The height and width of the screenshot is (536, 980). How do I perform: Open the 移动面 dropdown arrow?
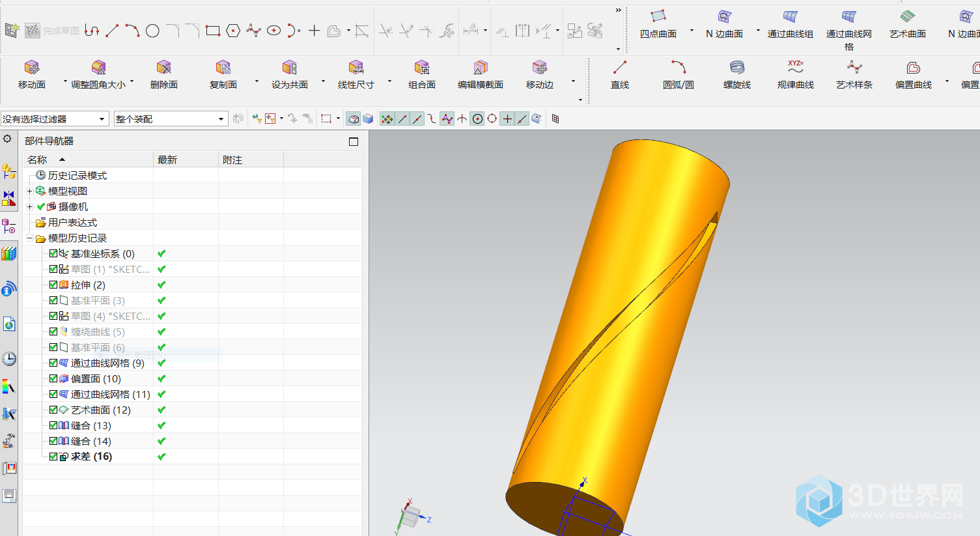pos(65,82)
